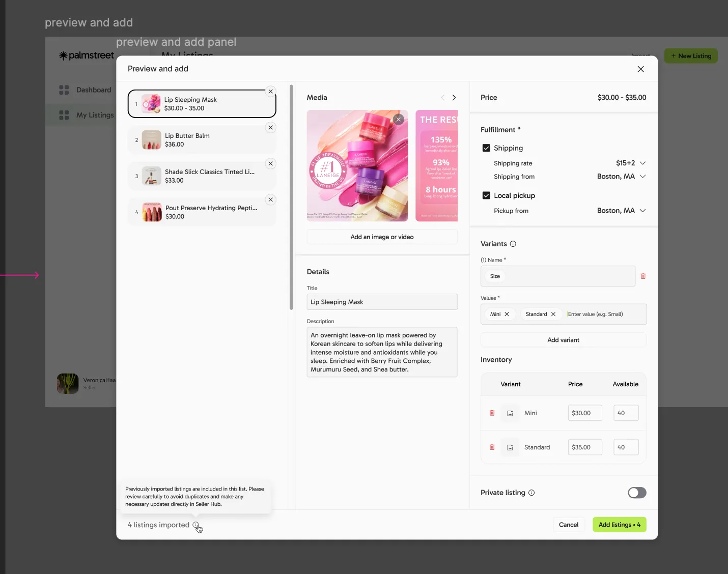Open the Variants info tooltip
The height and width of the screenshot is (574, 728).
(x=513, y=244)
